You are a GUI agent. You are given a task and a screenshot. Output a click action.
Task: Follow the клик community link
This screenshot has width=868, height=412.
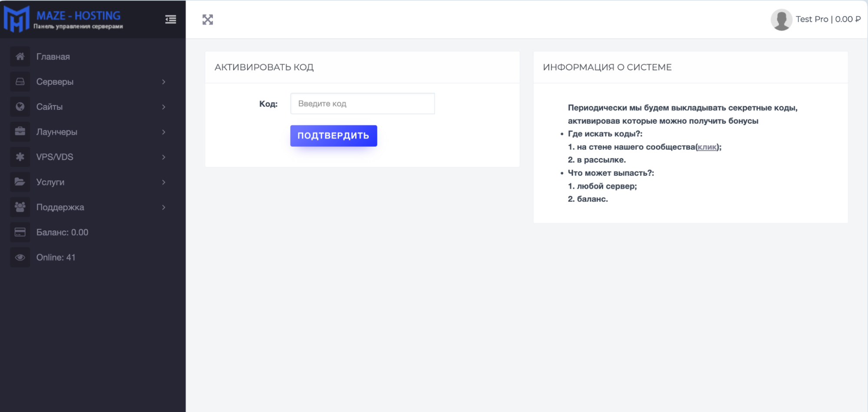(707, 147)
